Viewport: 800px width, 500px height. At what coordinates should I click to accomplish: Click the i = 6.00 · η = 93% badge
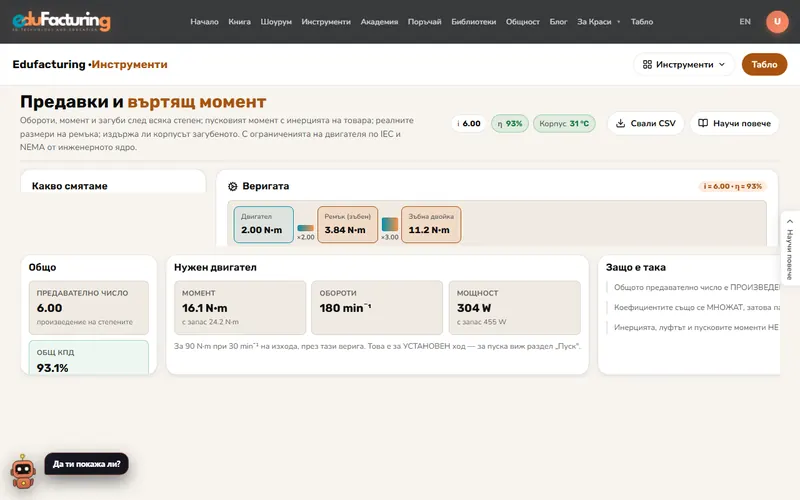point(733,186)
